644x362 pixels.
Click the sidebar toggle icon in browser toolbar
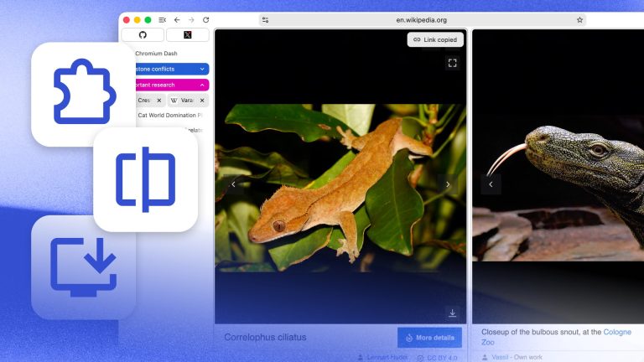tap(162, 20)
